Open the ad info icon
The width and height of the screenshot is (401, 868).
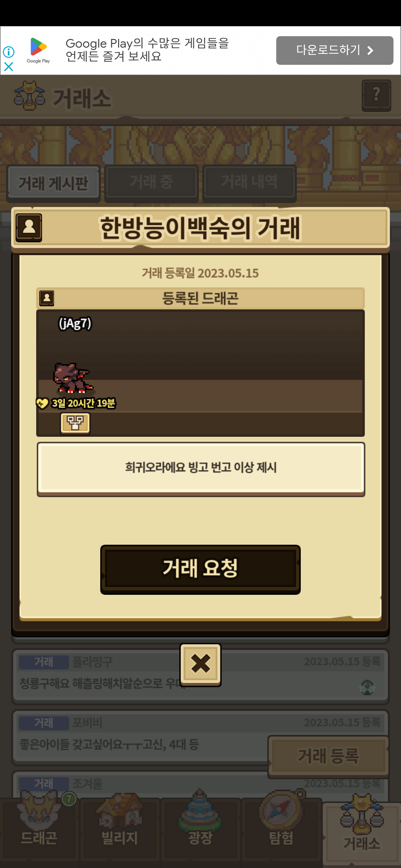[8, 52]
